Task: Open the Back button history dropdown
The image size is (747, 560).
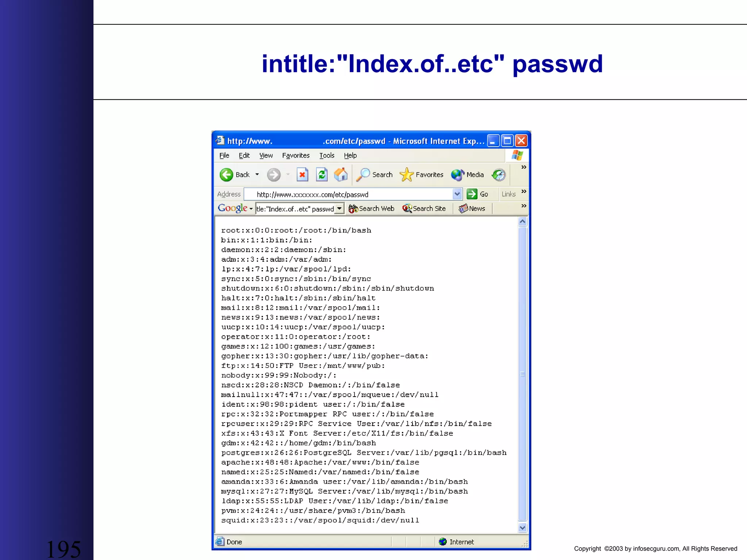Action: pos(257,175)
